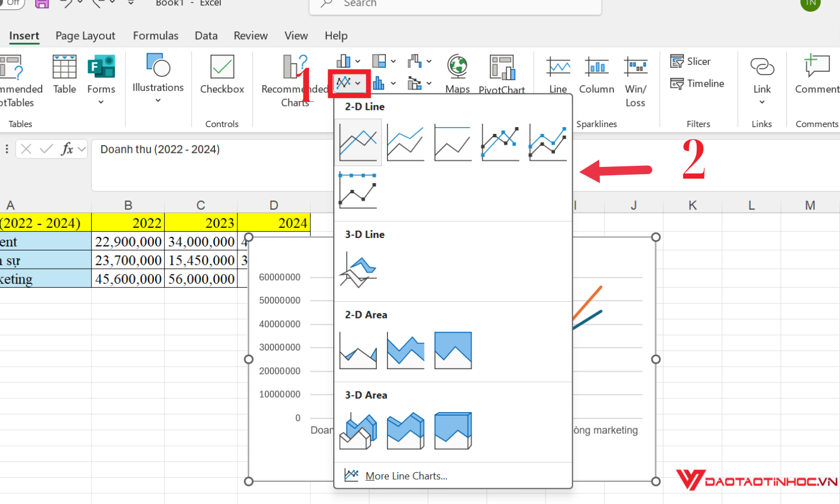Click the Insert Combo Chart icon
840x504 pixels.
(414, 83)
